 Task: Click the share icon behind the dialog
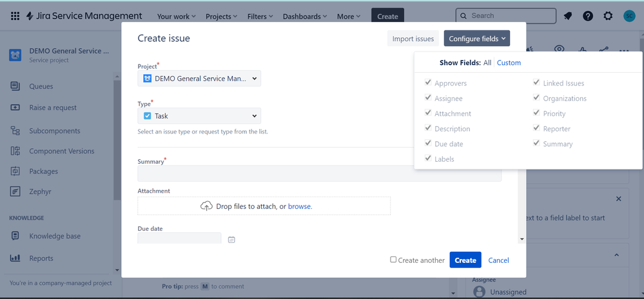pyautogui.click(x=603, y=50)
